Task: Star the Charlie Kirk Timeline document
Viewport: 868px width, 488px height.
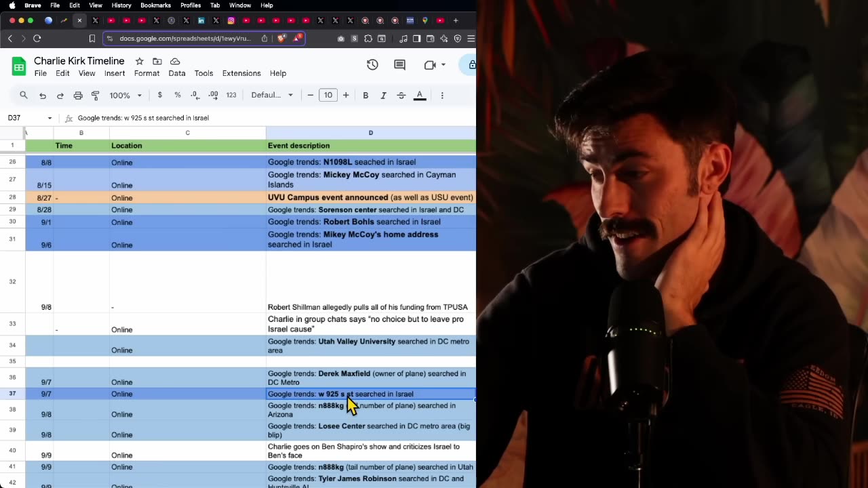Action: (139, 61)
